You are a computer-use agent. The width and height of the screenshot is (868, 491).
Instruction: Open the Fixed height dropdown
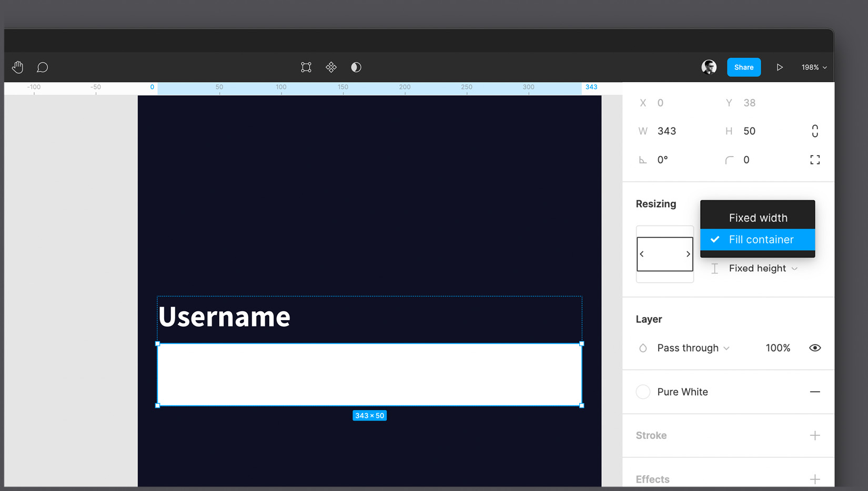point(763,269)
